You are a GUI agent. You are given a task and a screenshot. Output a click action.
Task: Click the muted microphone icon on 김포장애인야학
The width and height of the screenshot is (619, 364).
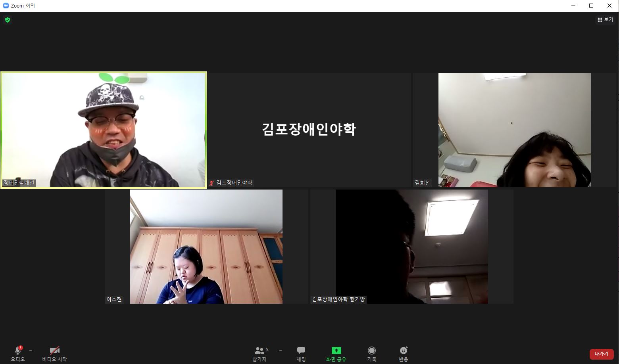(x=211, y=183)
